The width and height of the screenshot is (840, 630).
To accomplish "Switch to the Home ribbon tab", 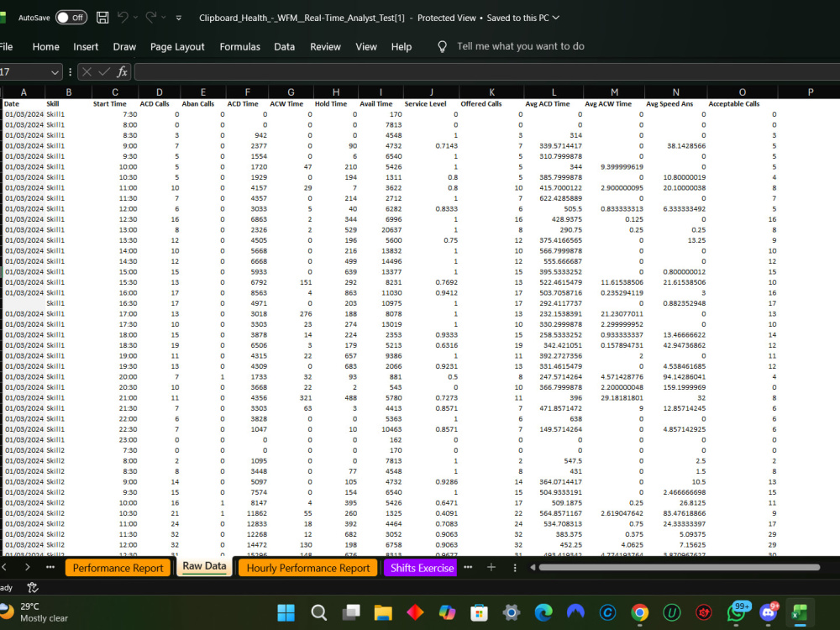I will point(45,46).
